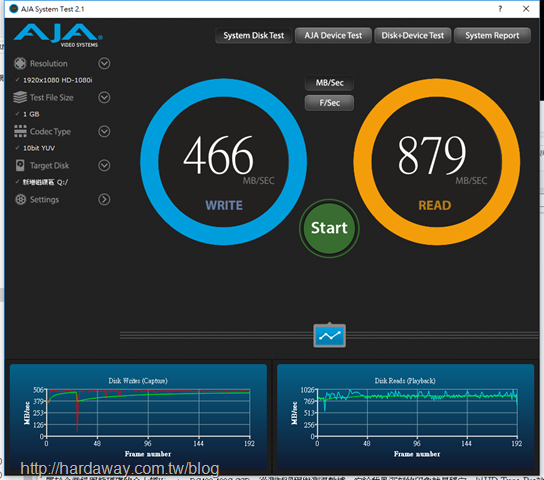Click the Resolution label
This screenshot has height=480, width=544.
(49, 63)
